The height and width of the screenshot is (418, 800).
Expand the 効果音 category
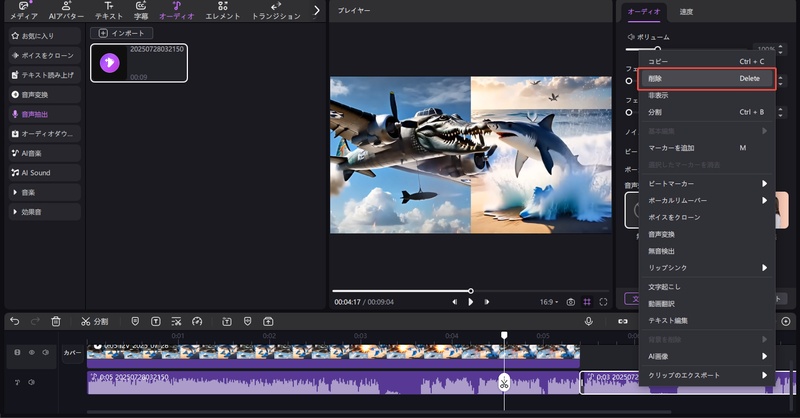(45, 212)
